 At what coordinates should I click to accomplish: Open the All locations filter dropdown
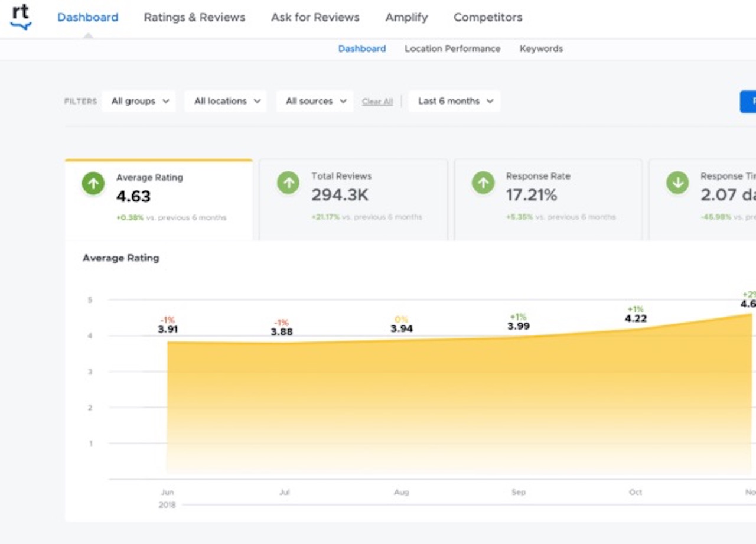pyautogui.click(x=226, y=101)
